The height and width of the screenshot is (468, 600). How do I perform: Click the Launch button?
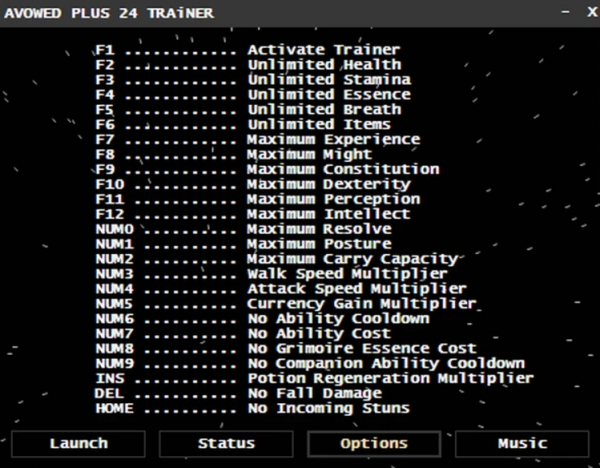(x=78, y=444)
